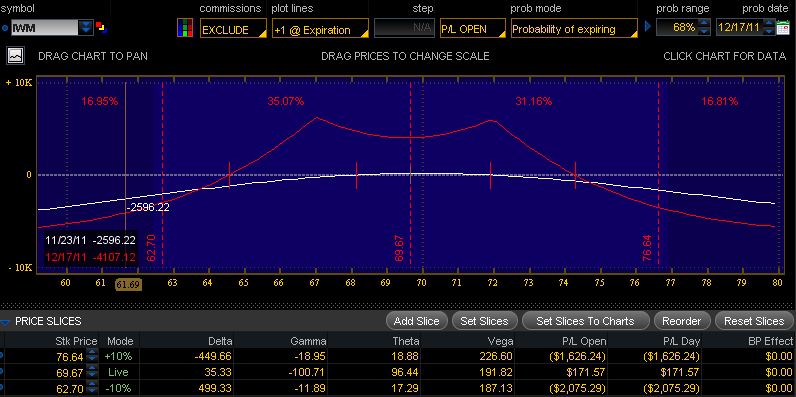
Task: Raise the 76.64 stock price slice up arrow
Action: point(92,353)
